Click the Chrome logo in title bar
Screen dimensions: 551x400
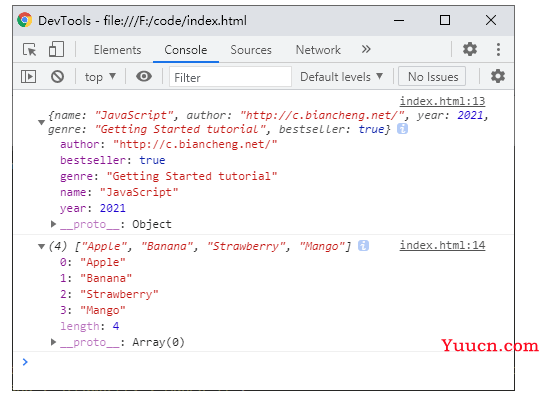[25, 20]
